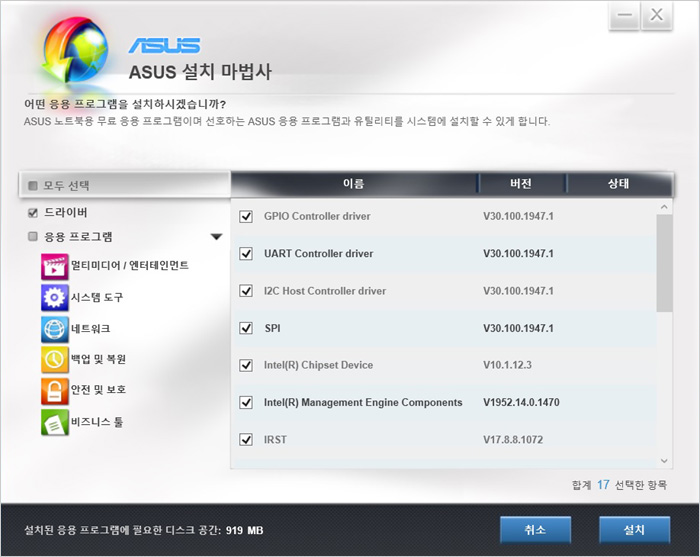Click the Multimedia/Entertainment category icon
The height and width of the screenshot is (557, 700).
[x=54, y=266]
